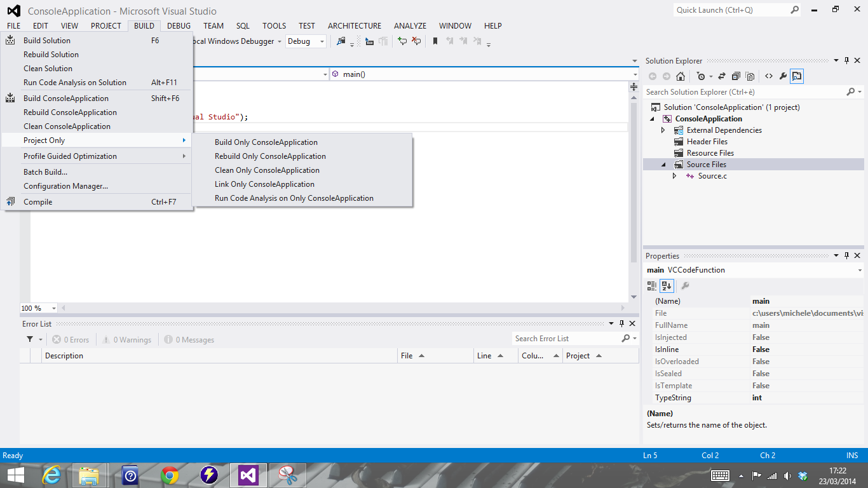Toggle the 0 Errors filter button
The width and height of the screenshot is (868, 488).
tap(71, 340)
